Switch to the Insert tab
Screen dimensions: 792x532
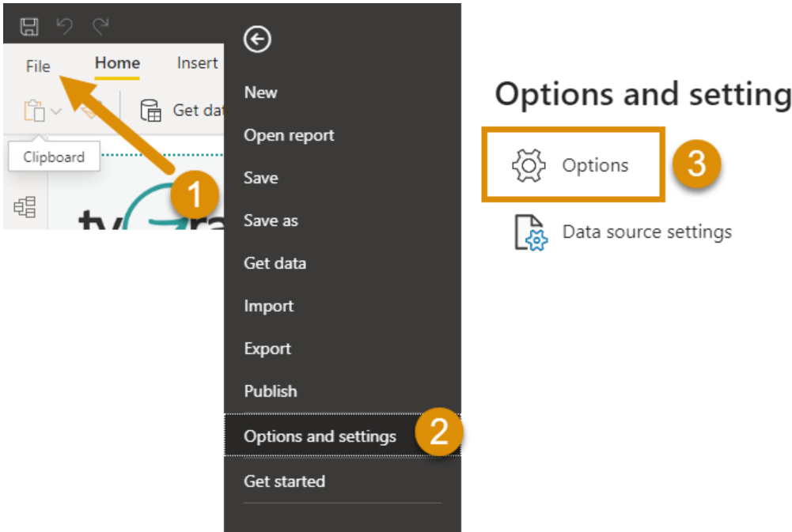point(197,63)
